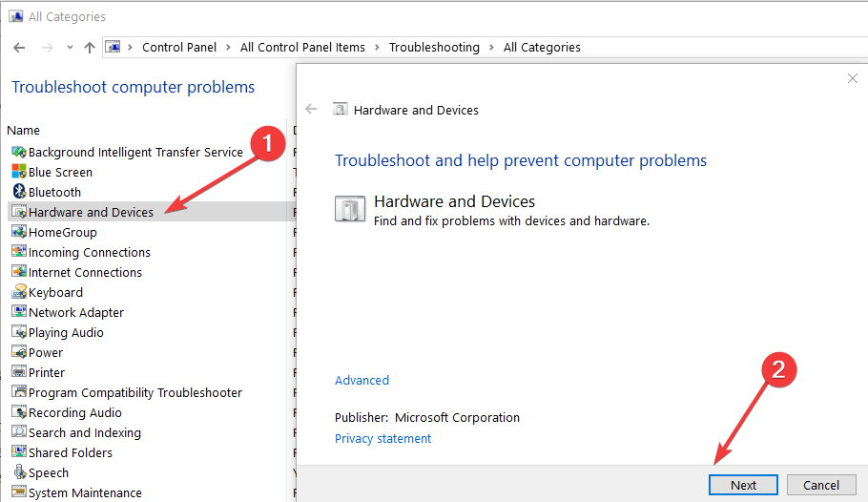
Task: Open All Control Panel Items breadcrumb
Action: coord(302,48)
